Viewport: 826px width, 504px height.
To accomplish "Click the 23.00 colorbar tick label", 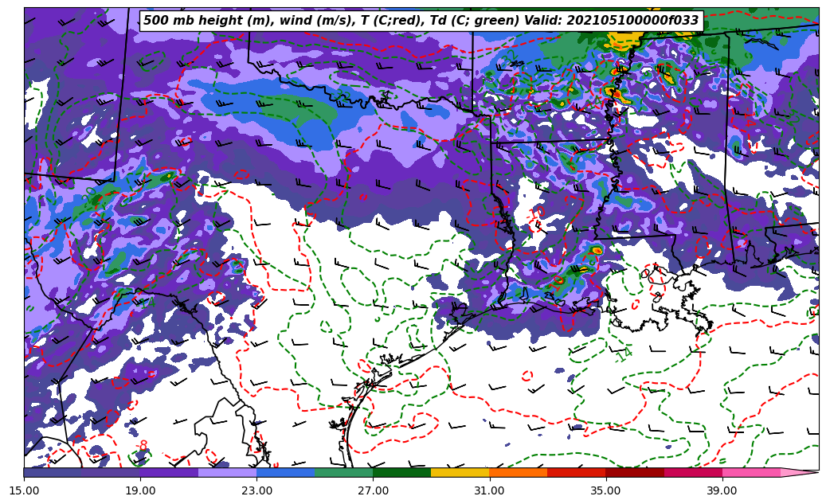I will [x=256, y=490].
